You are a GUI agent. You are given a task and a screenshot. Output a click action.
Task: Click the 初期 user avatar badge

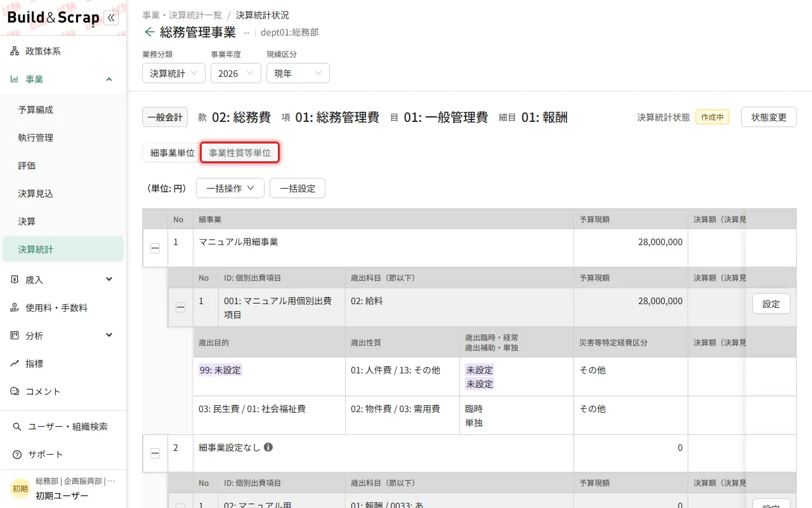(20, 488)
